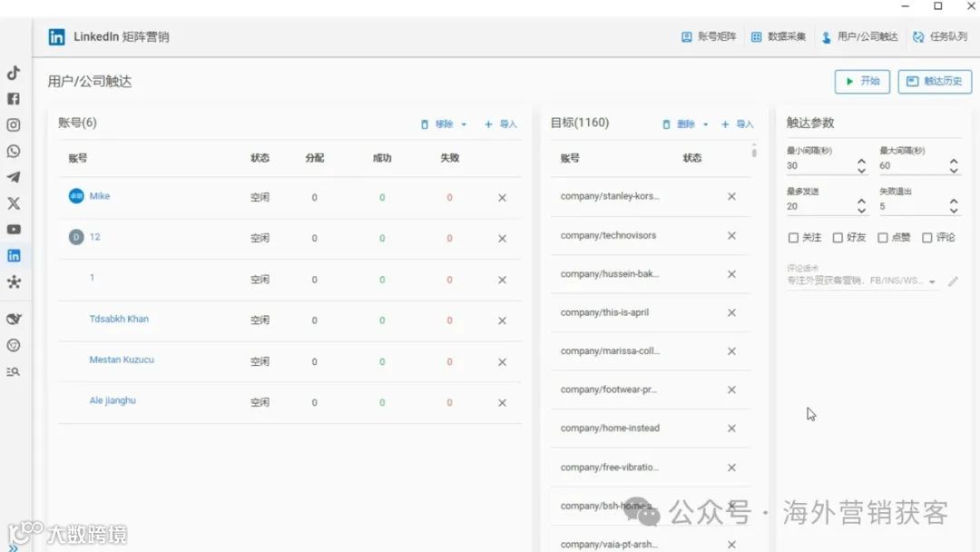980x552 pixels.
Task: Open the Mike account link
Action: (x=100, y=196)
